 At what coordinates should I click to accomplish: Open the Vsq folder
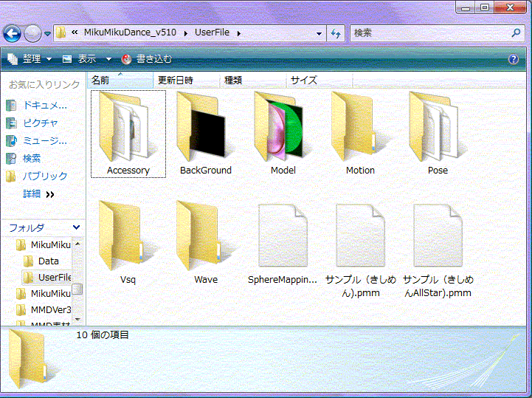click(128, 242)
